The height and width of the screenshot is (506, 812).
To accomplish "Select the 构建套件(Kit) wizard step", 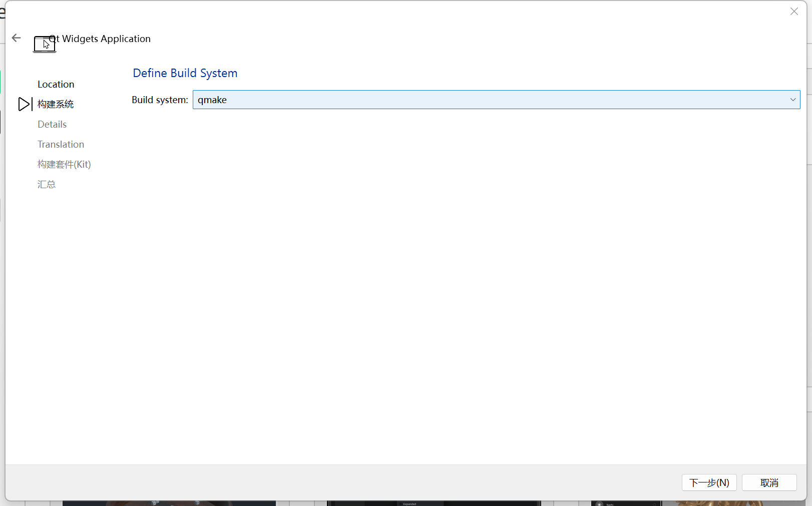I will 64,164.
